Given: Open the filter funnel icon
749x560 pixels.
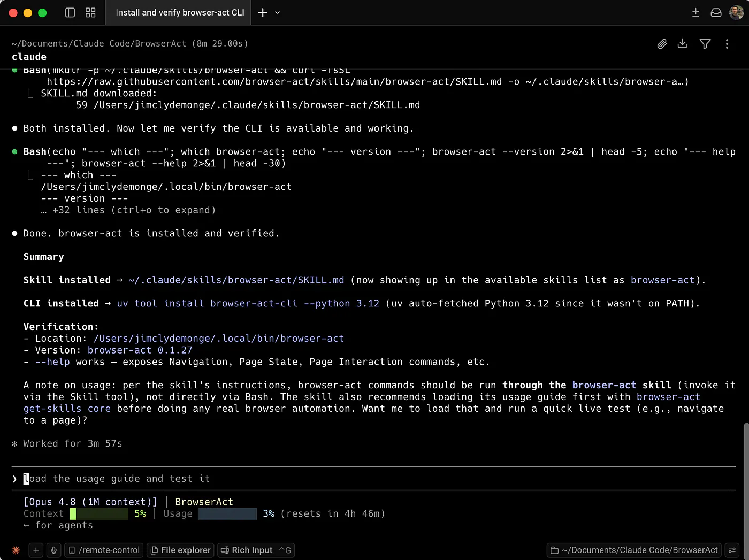Looking at the screenshot, I should [x=705, y=44].
